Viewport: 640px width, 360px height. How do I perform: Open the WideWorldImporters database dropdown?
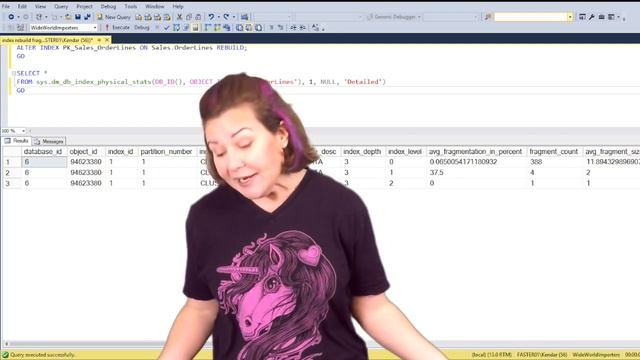point(95,28)
